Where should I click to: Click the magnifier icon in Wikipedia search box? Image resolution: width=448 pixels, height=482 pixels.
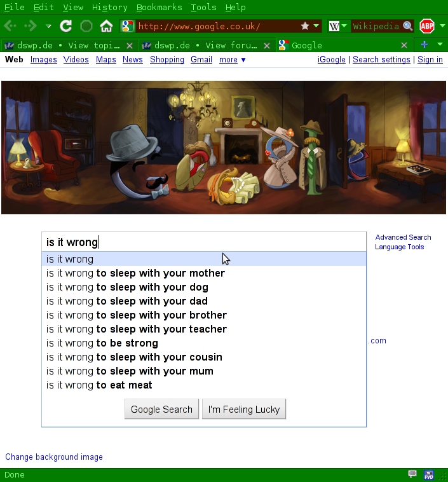[x=408, y=26]
